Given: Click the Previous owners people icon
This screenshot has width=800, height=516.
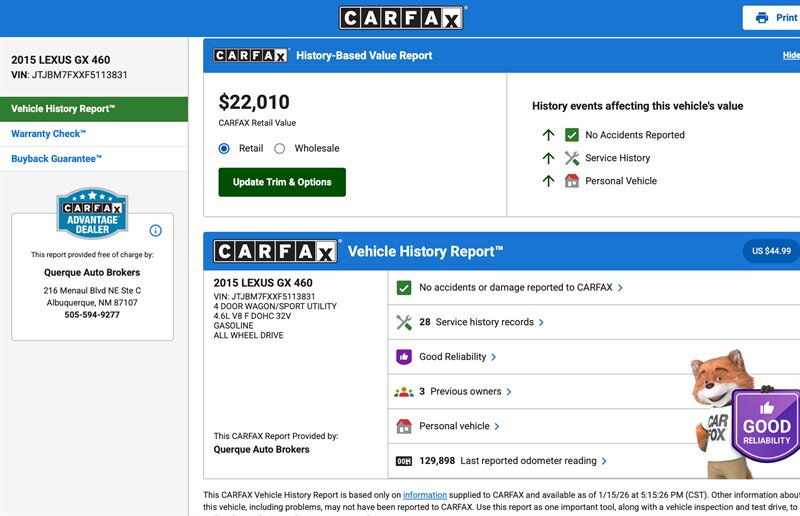Looking at the screenshot, I should coord(404,392).
